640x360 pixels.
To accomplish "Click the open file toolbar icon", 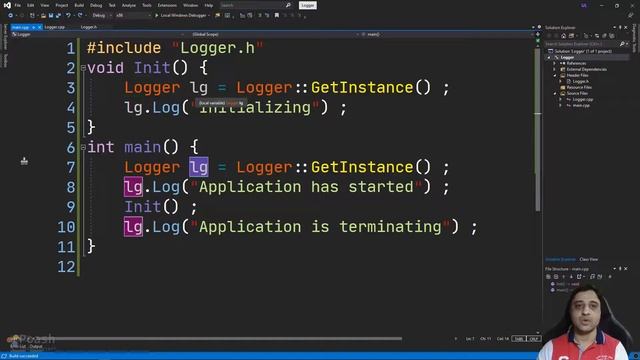I will 43,16.
